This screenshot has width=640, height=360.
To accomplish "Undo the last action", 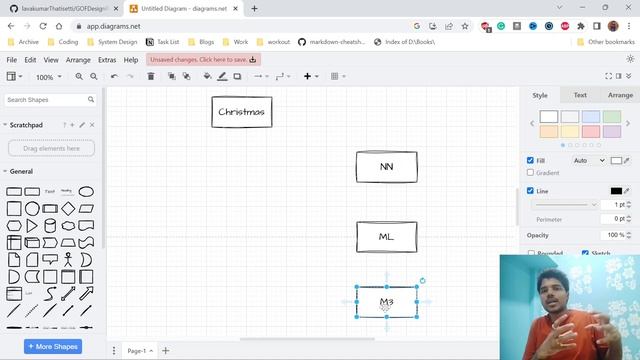I will (x=114, y=76).
